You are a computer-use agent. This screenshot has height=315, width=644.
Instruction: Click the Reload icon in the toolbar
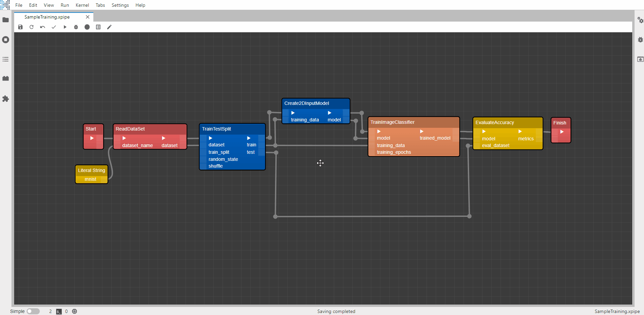[x=31, y=27]
